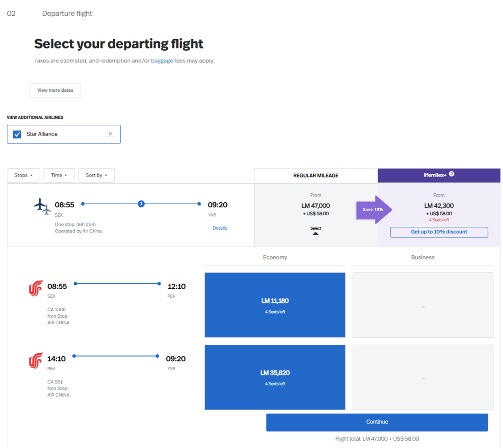This screenshot has height=448, width=503.
Task: Click the Get up to 10% discount button
Action: pyautogui.click(x=439, y=232)
